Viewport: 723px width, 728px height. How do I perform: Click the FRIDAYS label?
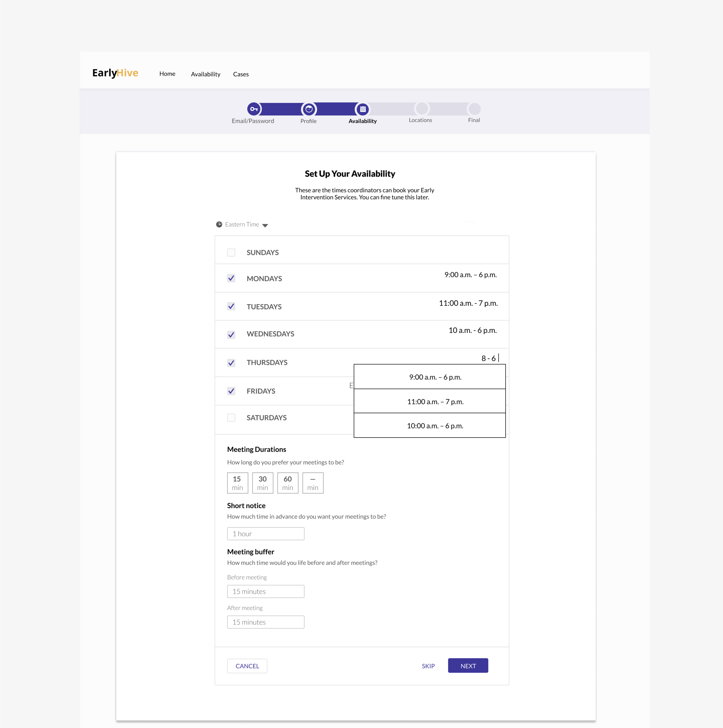coord(261,391)
